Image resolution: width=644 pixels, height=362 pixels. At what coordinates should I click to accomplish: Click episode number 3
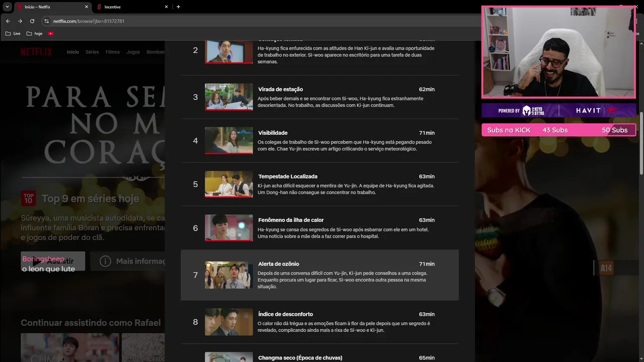pos(195,97)
